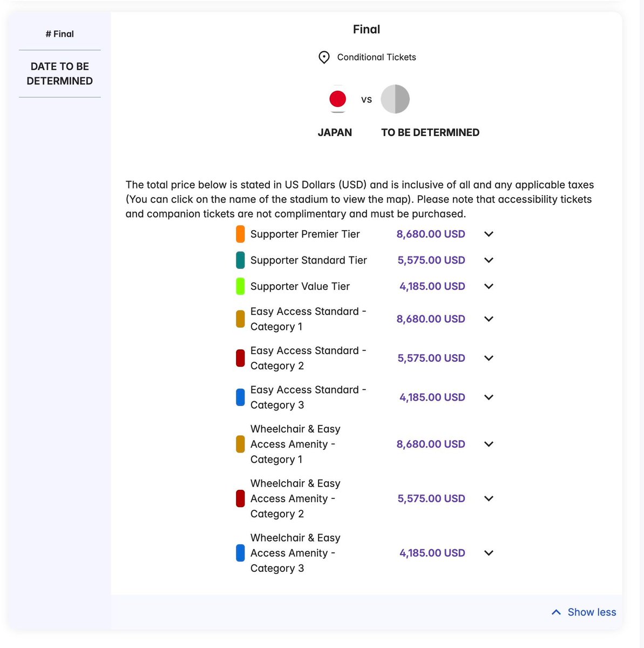
Task: Click blue swatch of Wheelchair Amenity Category 3
Action: (x=240, y=553)
